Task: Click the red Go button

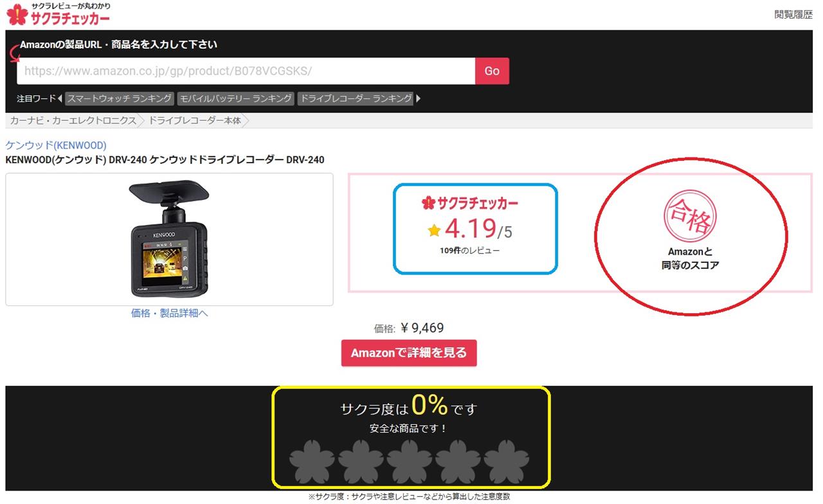Action: pos(492,71)
